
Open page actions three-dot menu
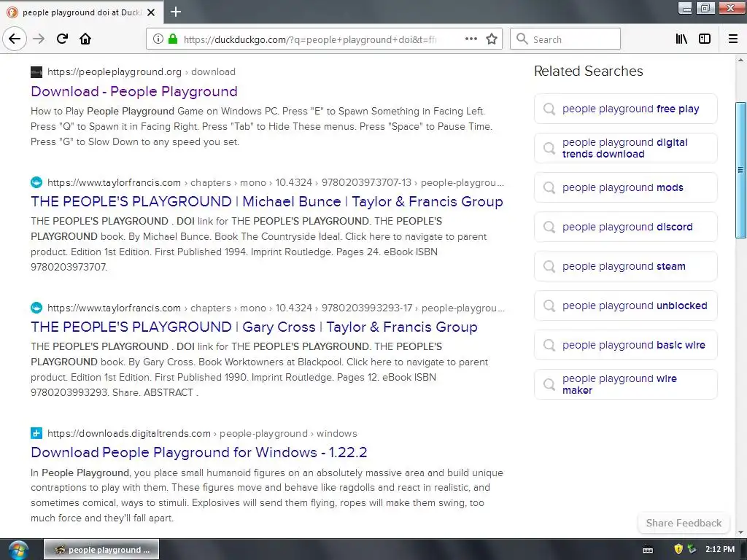[x=471, y=39]
